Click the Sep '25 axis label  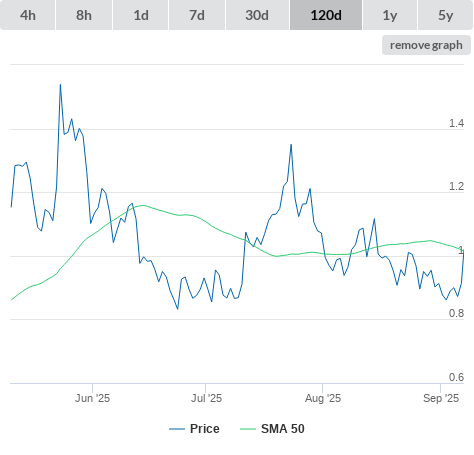click(441, 398)
